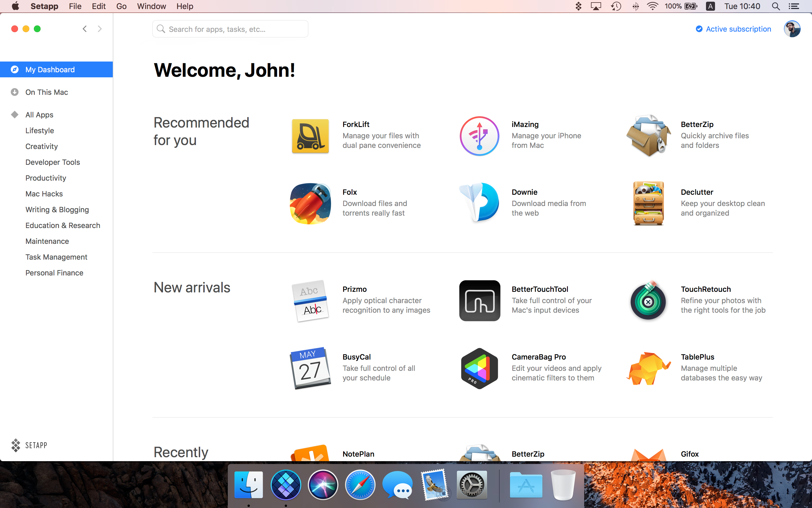
Task: Open the Applications folder in Dock
Action: (x=526, y=485)
